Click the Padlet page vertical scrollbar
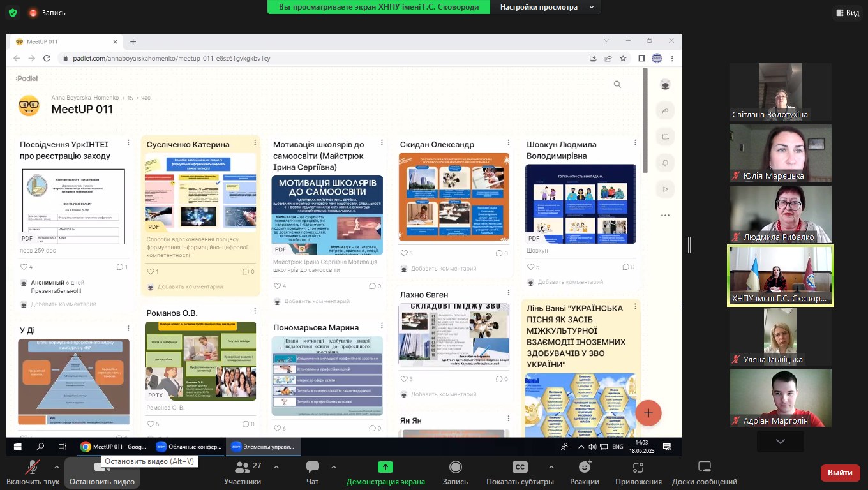Screen dimensions: 868x490 click(x=645, y=121)
